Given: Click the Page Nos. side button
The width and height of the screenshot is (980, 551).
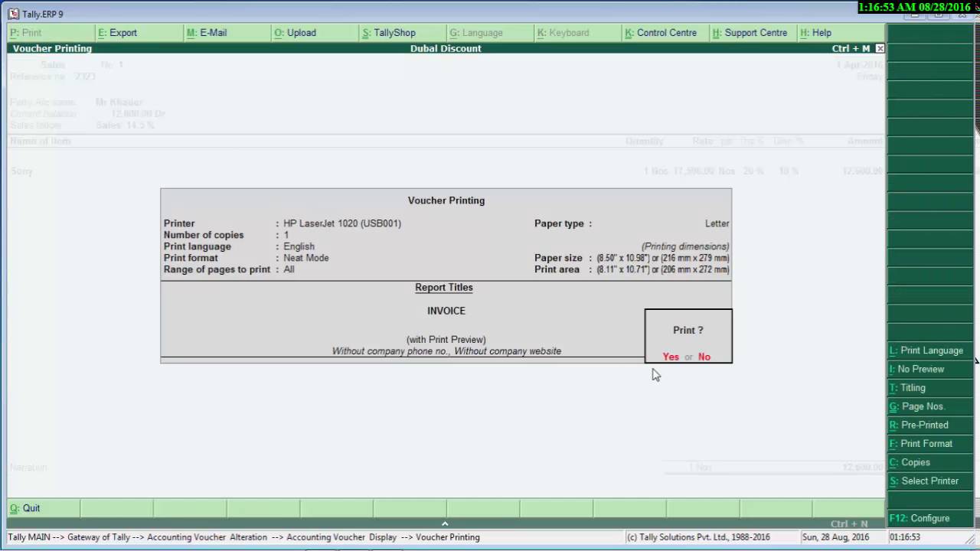Looking at the screenshot, I should (929, 406).
